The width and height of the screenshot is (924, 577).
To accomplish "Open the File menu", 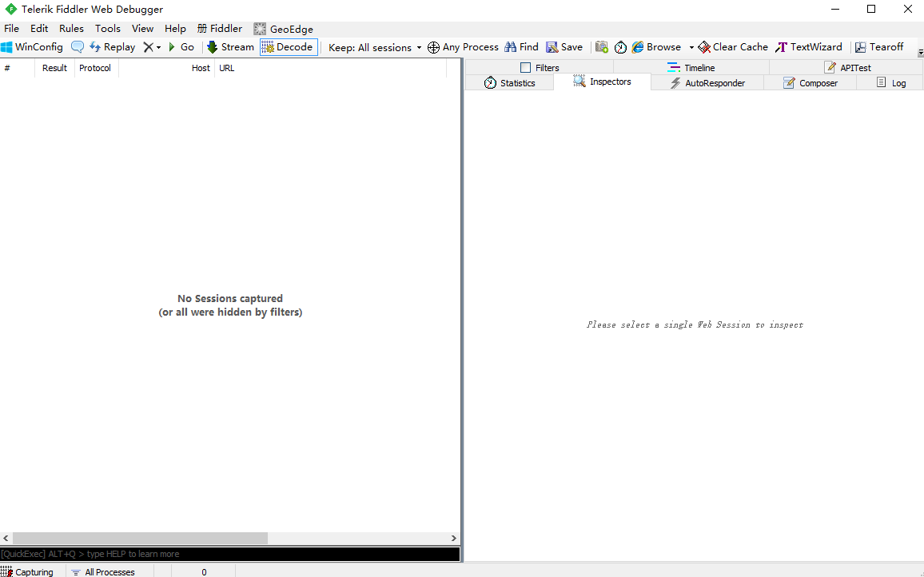I will coord(11,28).
